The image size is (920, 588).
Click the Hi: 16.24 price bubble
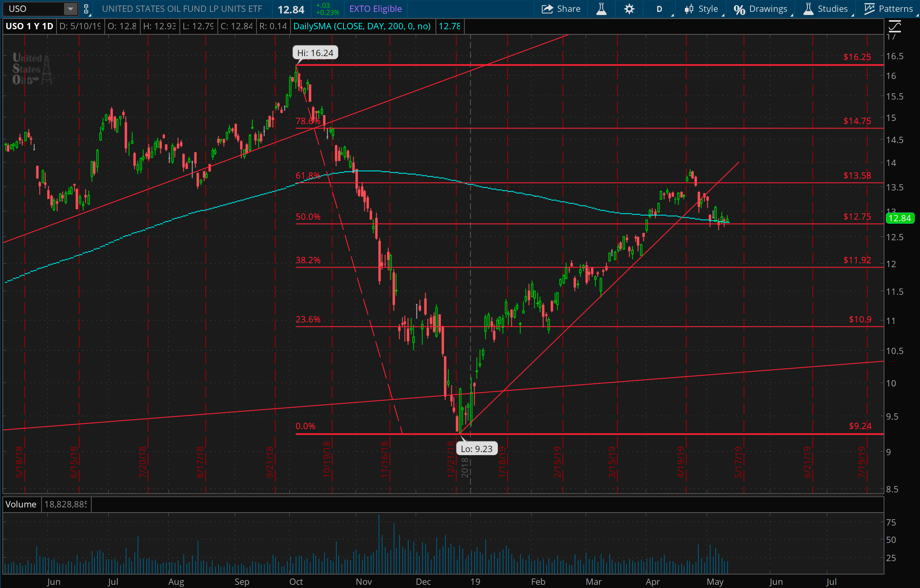click(315, 53)
